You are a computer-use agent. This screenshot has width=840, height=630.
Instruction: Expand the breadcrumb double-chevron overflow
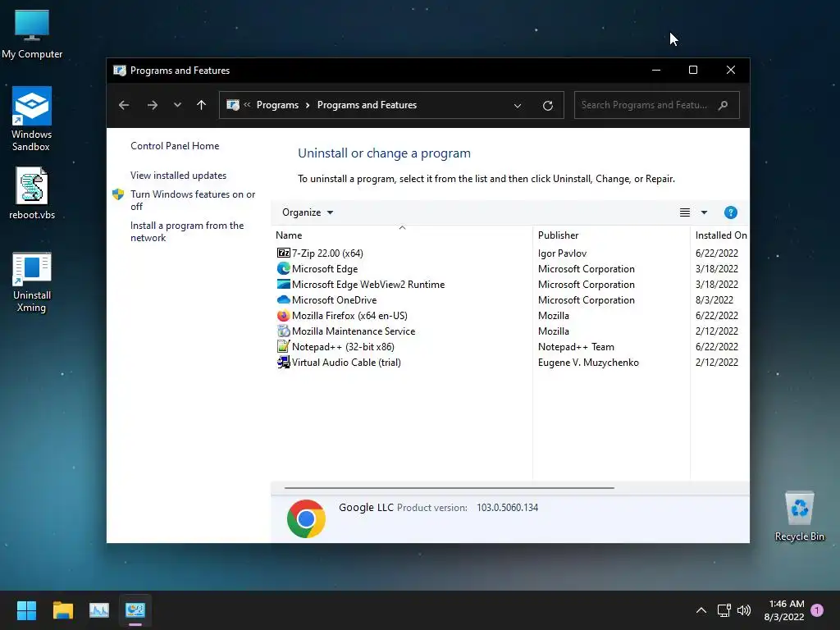[247, 105]
